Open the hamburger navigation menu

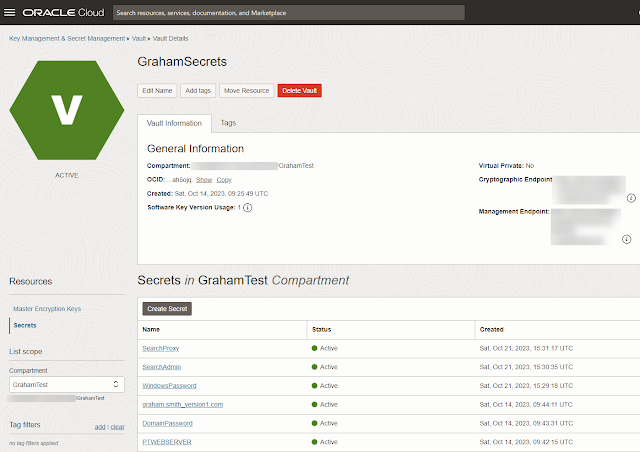click(9, 12)
